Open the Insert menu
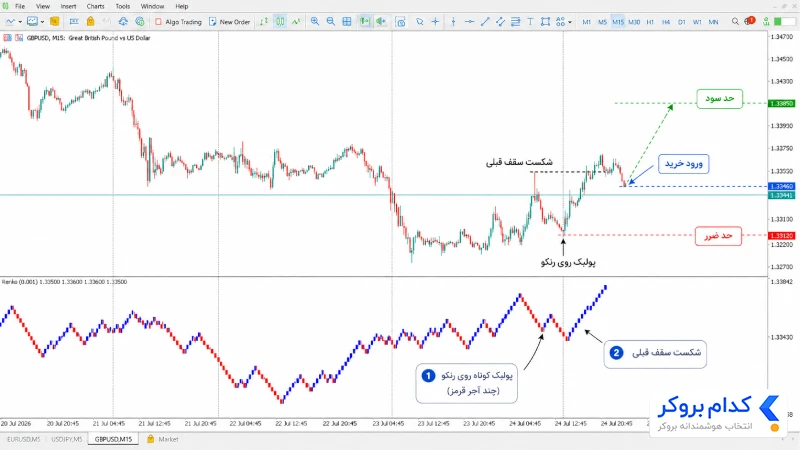 tap(68, 6)
